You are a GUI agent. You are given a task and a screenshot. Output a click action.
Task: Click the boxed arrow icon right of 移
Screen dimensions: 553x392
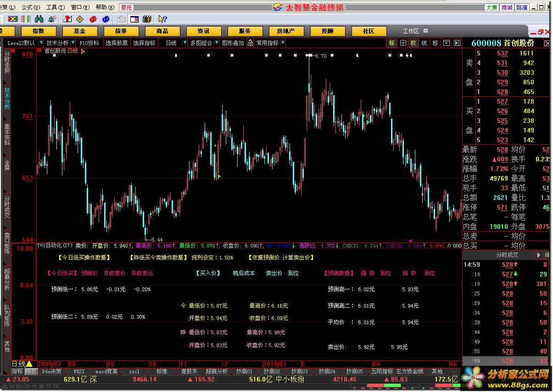coord(447,43)
